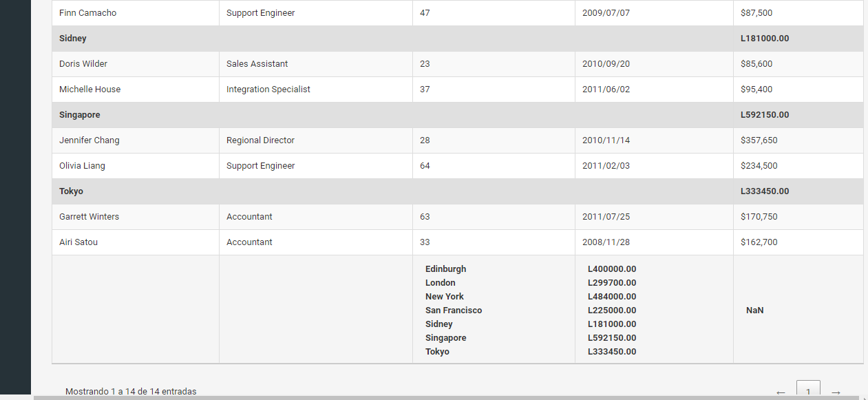Click Jennifer Chang's Regional Director cell
Viewport: 868px width, 400px height.
coord(260,140)
